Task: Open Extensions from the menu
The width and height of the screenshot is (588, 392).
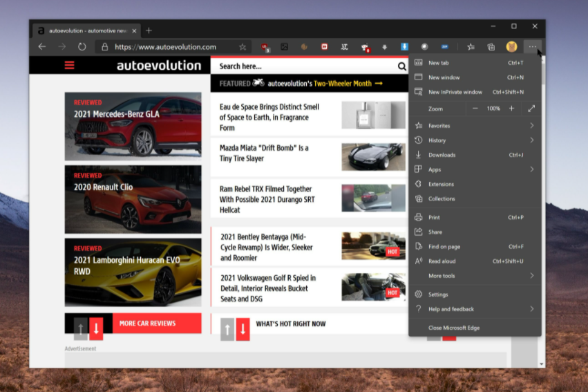Action: pos(475,184)
